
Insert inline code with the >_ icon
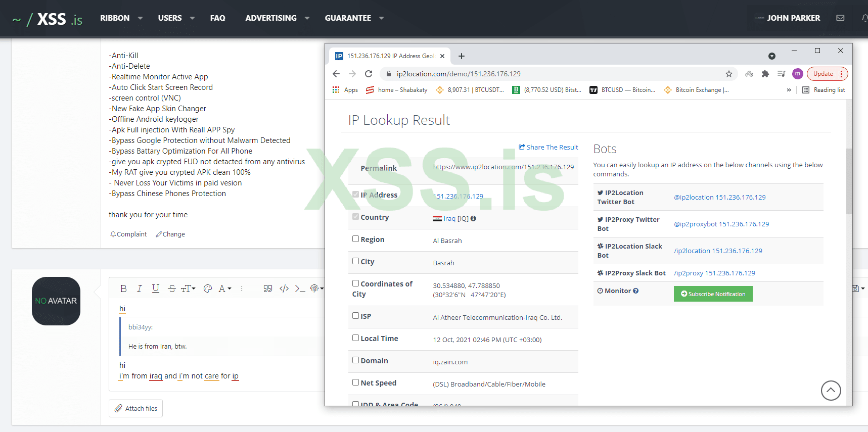click(300, 289)
